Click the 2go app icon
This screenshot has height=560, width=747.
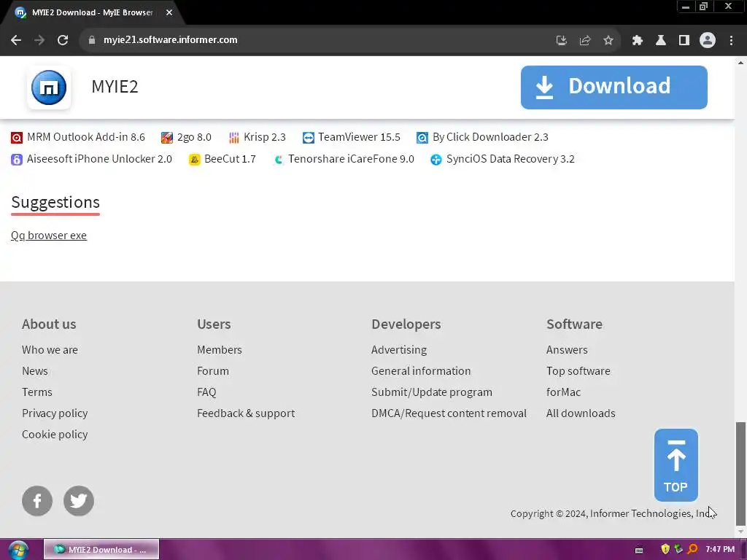point(167,138)
